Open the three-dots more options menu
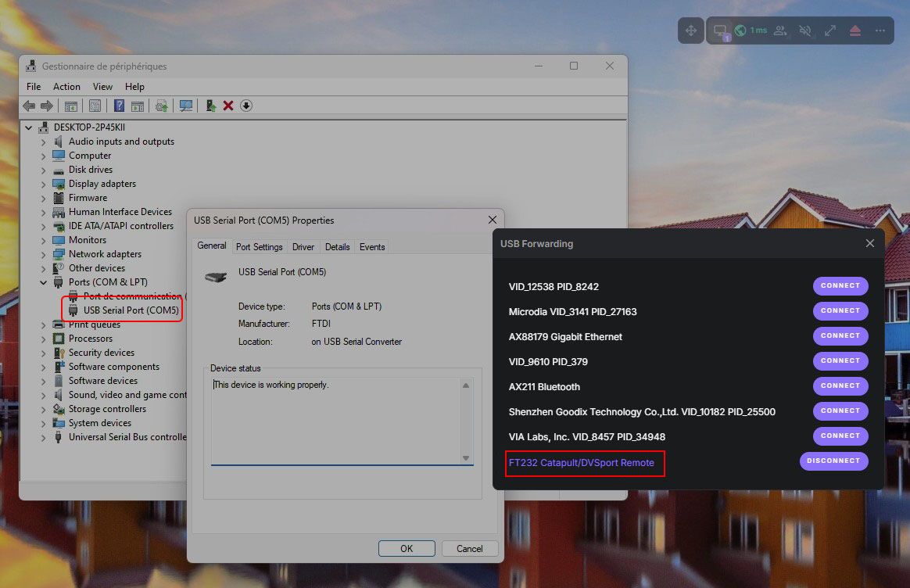 (880, 30)
